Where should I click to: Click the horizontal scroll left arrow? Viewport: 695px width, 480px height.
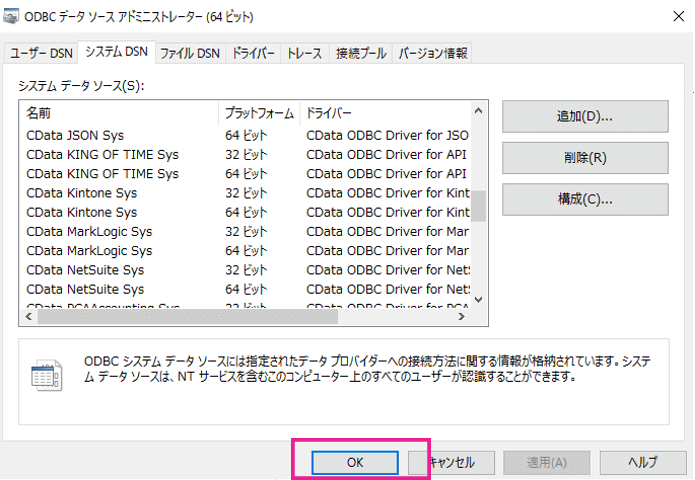(x=29, y=316)
